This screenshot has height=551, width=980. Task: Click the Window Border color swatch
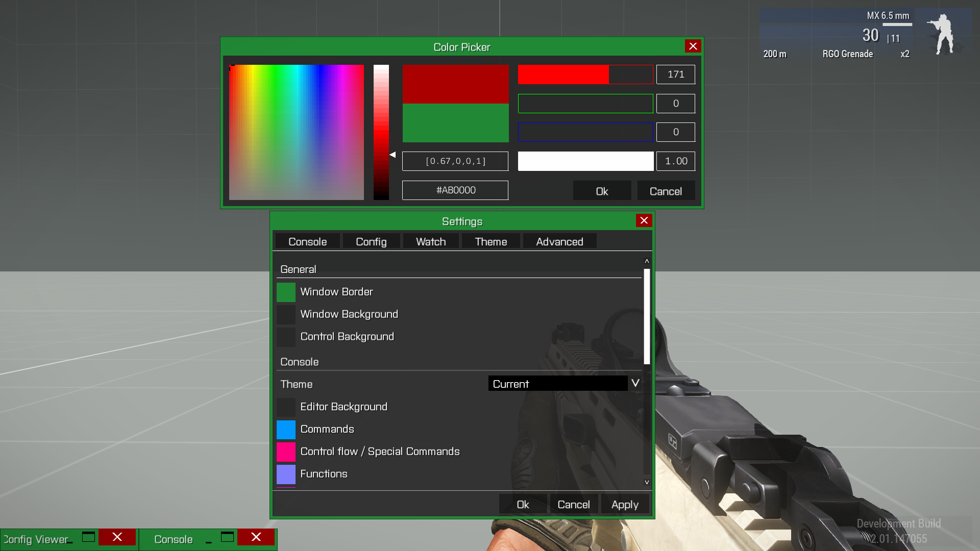tap(286, 292)
